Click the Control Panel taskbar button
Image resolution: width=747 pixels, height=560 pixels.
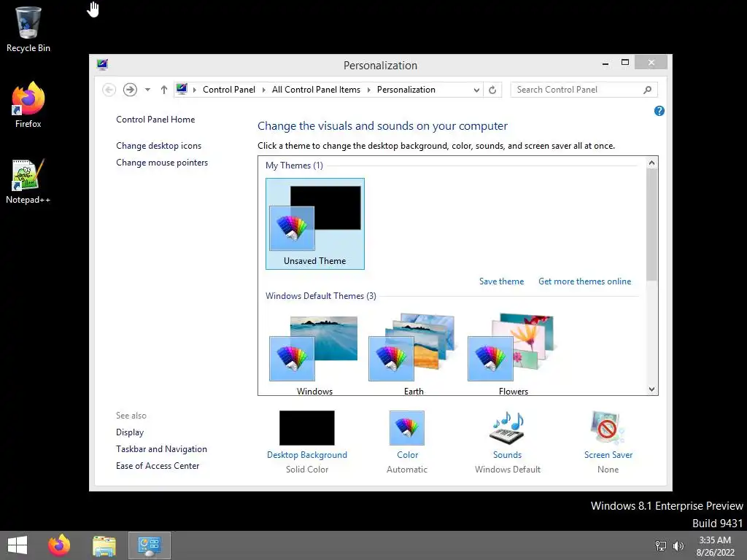coord(149,545)
